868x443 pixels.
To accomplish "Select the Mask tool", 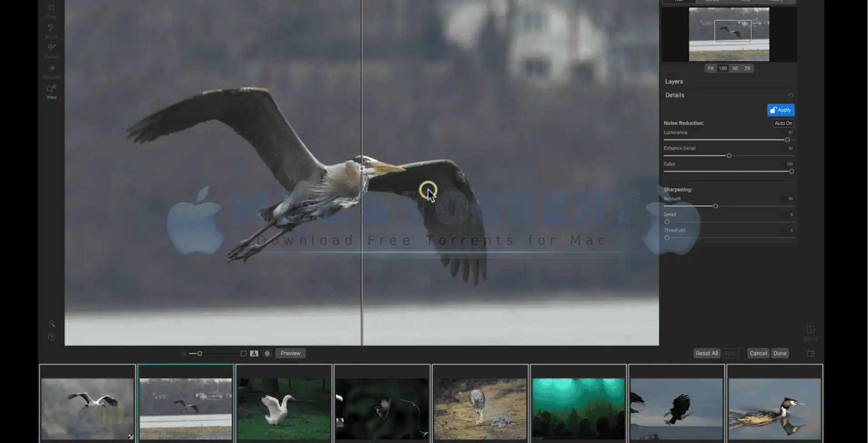I will pos(51,31).
